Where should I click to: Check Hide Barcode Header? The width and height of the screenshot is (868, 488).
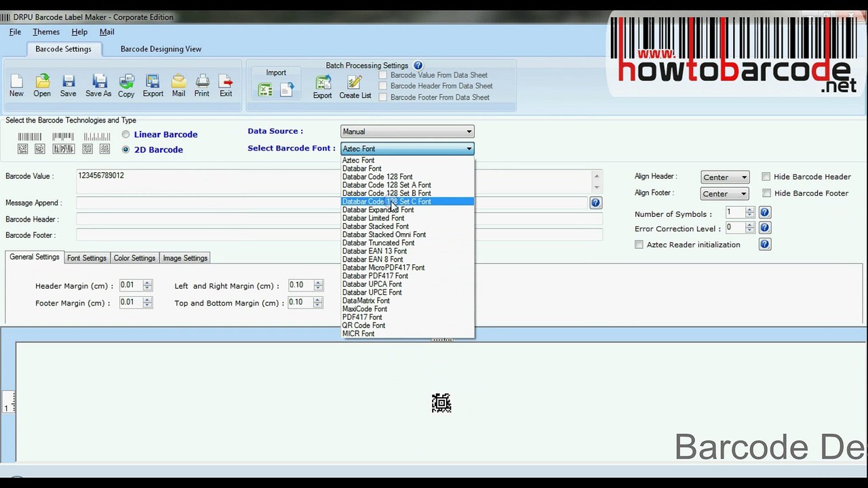click(x=766, y=177)
